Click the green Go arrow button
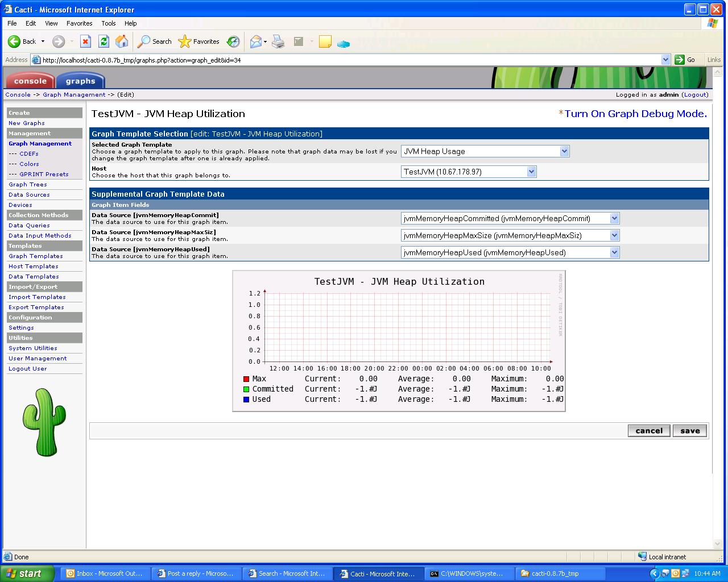 point(680,60)
